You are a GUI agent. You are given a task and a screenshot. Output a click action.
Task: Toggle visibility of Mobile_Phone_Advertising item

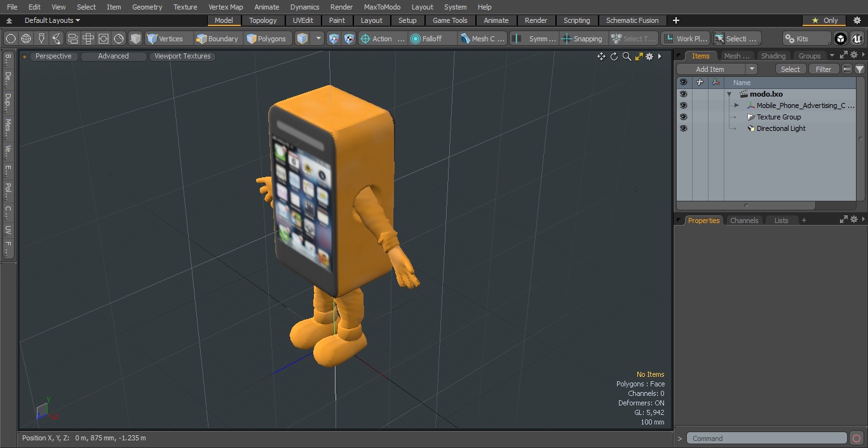[x=683, y=105]
